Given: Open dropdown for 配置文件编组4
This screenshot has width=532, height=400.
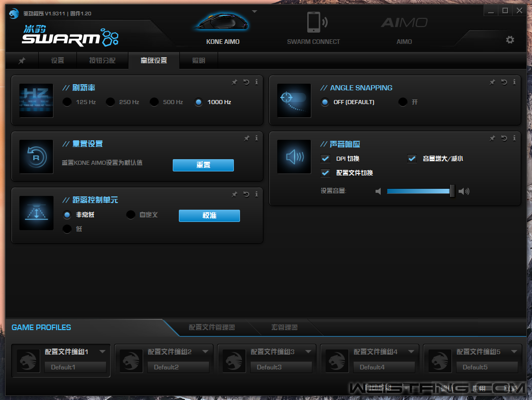Looking at the screenshot, I should pyautogui.click(x=411, y=352).
